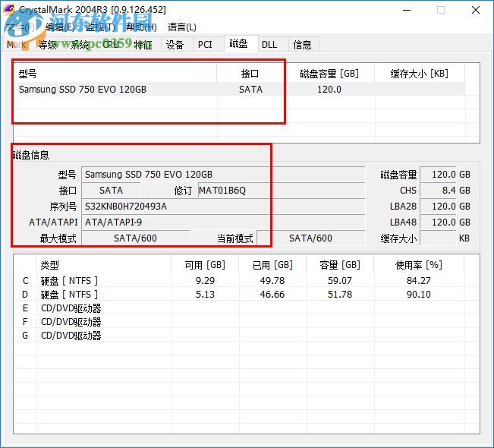Click the 类型 column header
Screen dimensions: 494x448
coord(104,265)
